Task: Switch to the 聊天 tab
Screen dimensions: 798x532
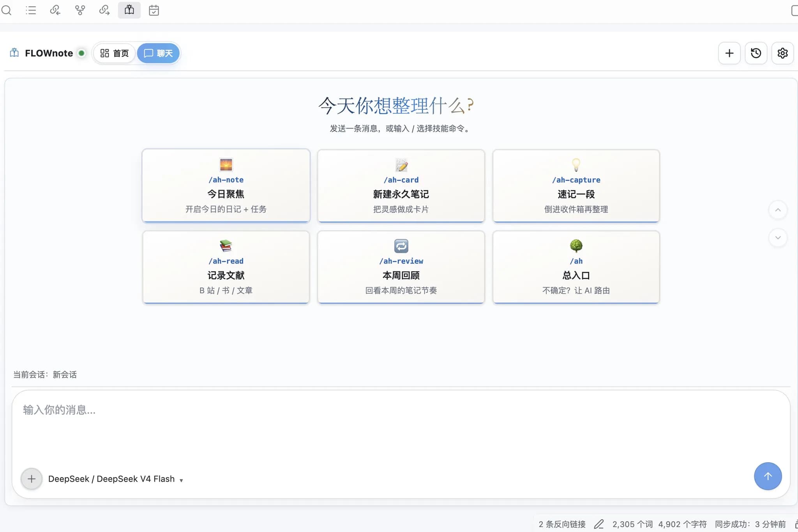Action: [158, 53]
